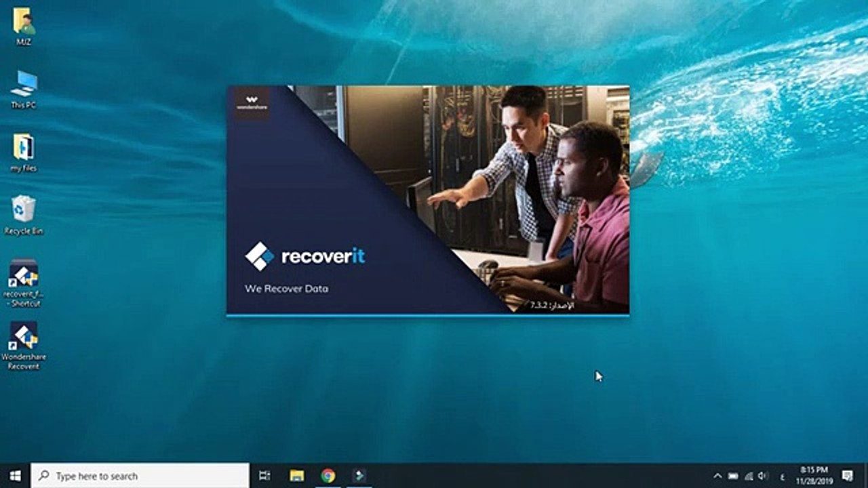Open the Action Center notifications icon
This screenshot has width=868, height=488.
[x=847, y=476]
